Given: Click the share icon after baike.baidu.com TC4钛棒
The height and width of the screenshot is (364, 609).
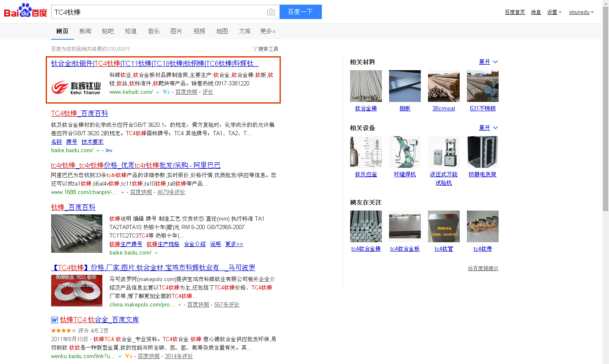Looking at the screenshot, I should click(109, 151).
